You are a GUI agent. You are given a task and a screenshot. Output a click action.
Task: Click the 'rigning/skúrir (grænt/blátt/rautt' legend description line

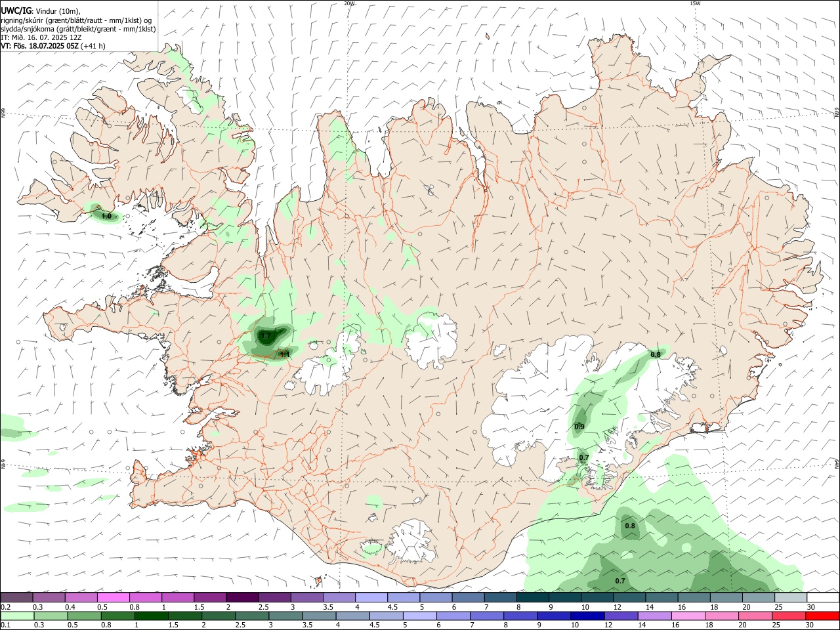(x=75, y=20)
